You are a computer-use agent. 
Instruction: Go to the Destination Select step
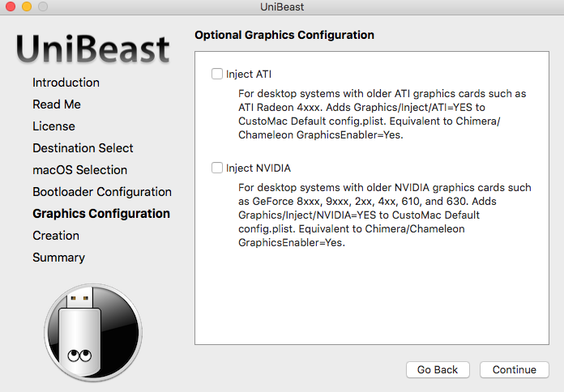click(83, 148)
